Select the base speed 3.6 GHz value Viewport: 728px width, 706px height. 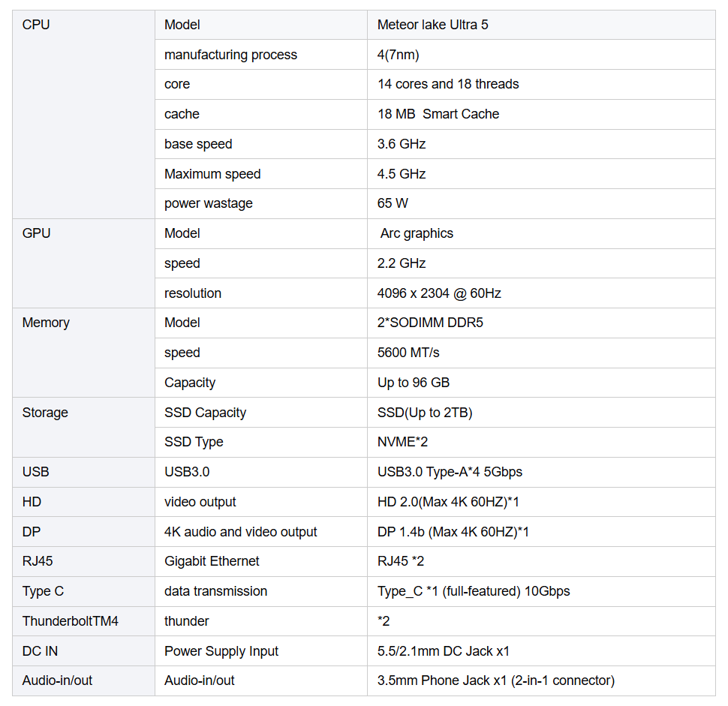(402, 144)
